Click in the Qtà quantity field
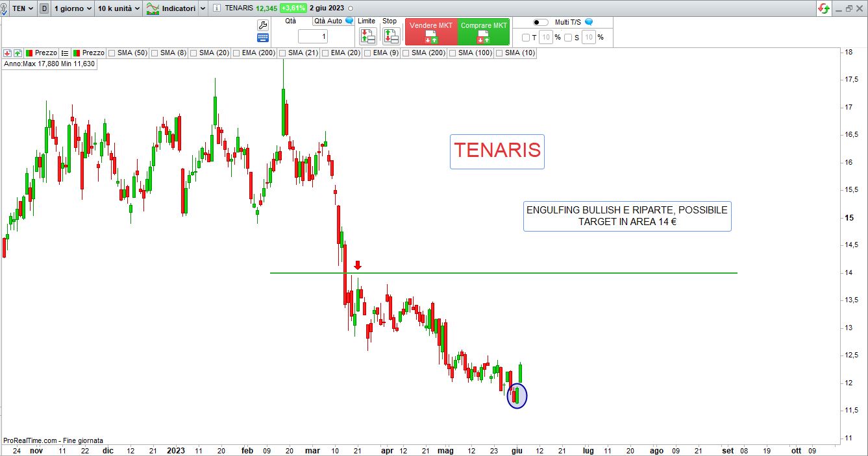This screenshot has height=456, width=868. 312,36
